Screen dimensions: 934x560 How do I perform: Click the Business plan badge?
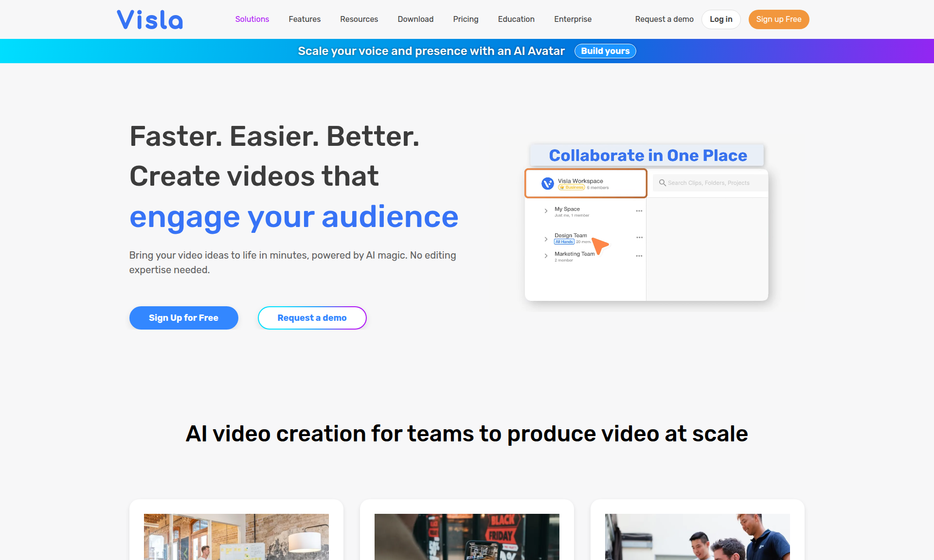[x=572, y=188]
